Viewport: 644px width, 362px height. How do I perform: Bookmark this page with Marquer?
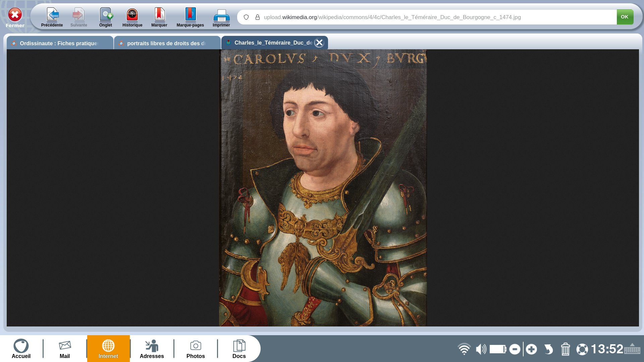tap(159, 17)
